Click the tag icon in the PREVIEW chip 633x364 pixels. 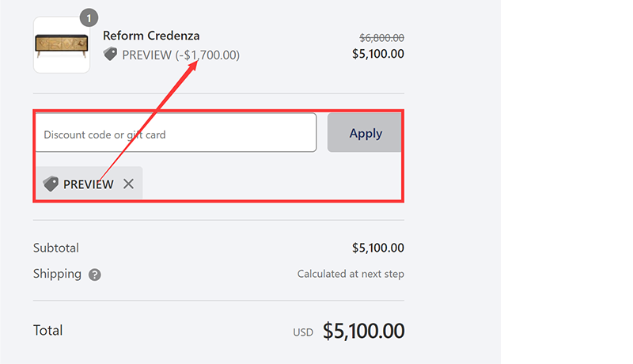51,184
